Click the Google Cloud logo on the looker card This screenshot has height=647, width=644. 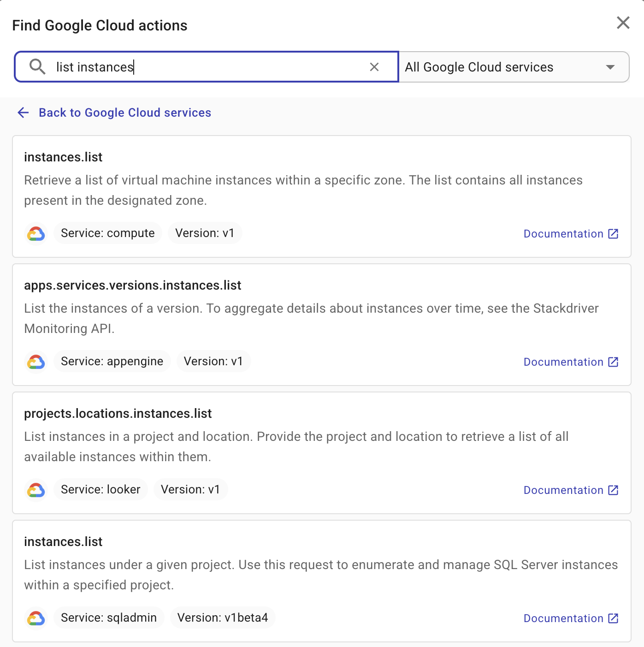tap(36, 490)
